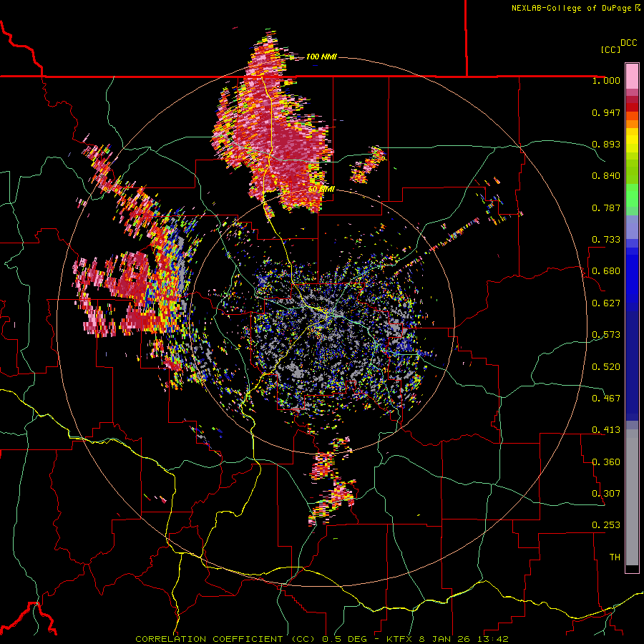Select the 0.360 scale value
Viewport: 644px width, 644px height.
coord(606,462)
